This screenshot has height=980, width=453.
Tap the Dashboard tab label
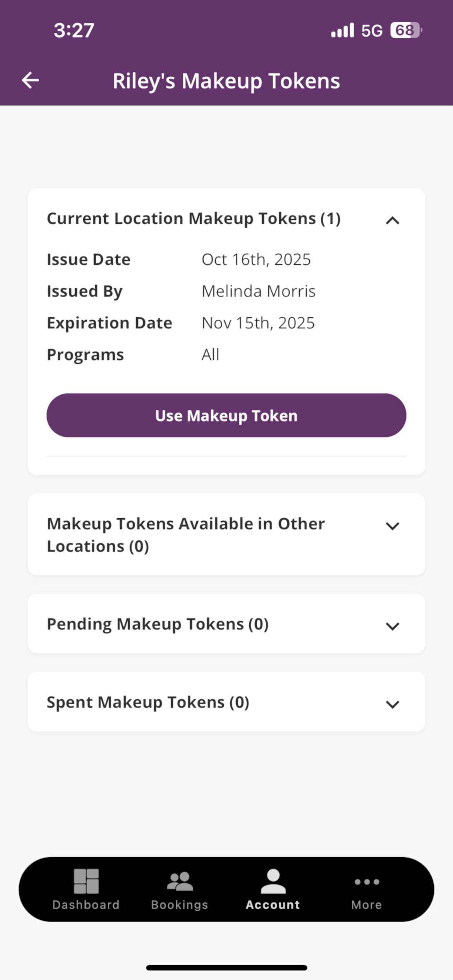point(86,905)
